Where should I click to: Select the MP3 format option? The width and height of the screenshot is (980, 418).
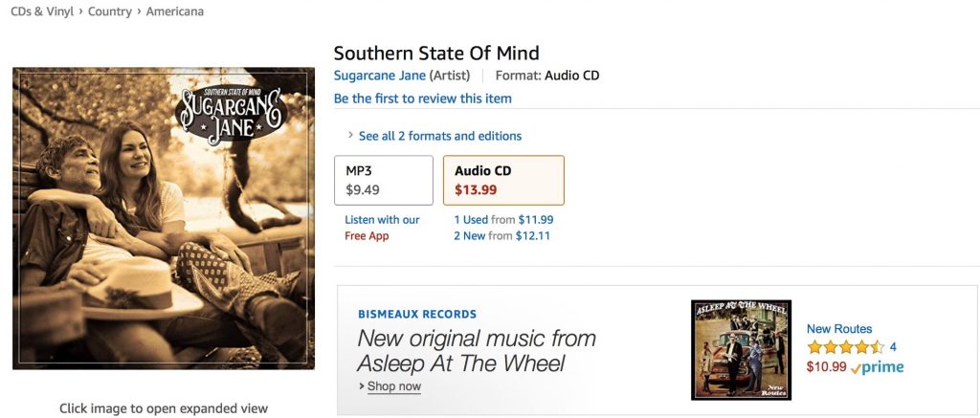click(x=383, y=180)
